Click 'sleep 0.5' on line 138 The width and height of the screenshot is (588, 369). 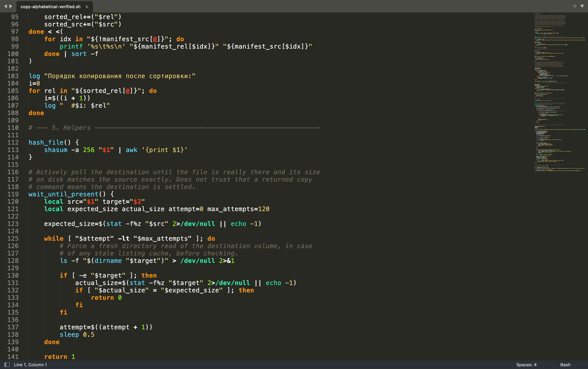tap(77, 335)
